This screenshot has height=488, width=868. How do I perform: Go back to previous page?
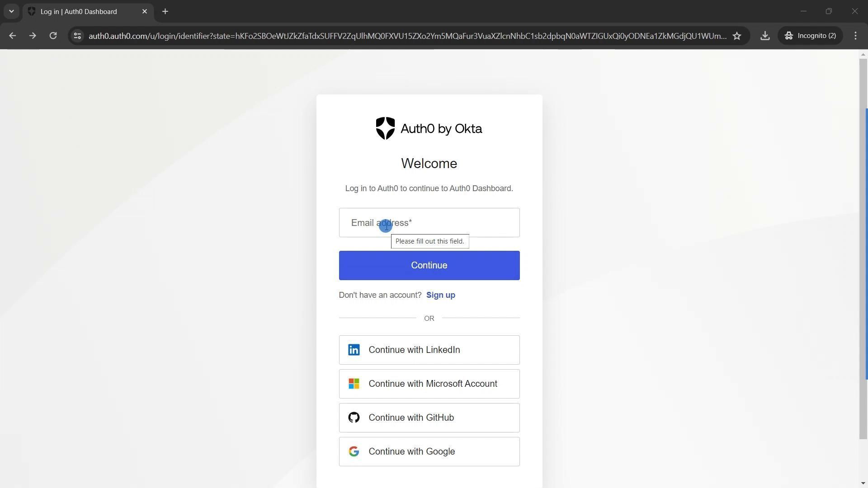(12, 36)
